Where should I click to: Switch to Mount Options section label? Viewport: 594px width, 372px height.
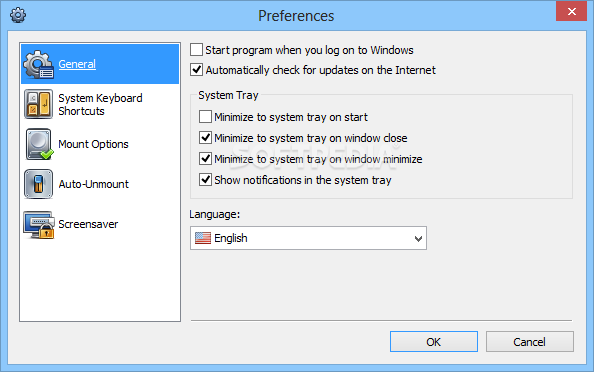[x=93, y=144]
